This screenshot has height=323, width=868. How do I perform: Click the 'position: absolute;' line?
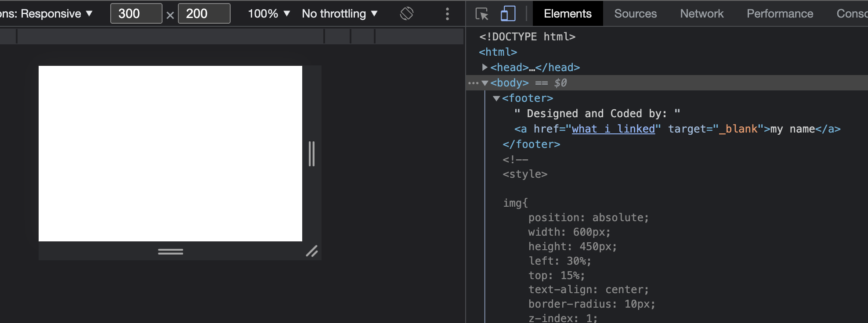pos(588,218)
